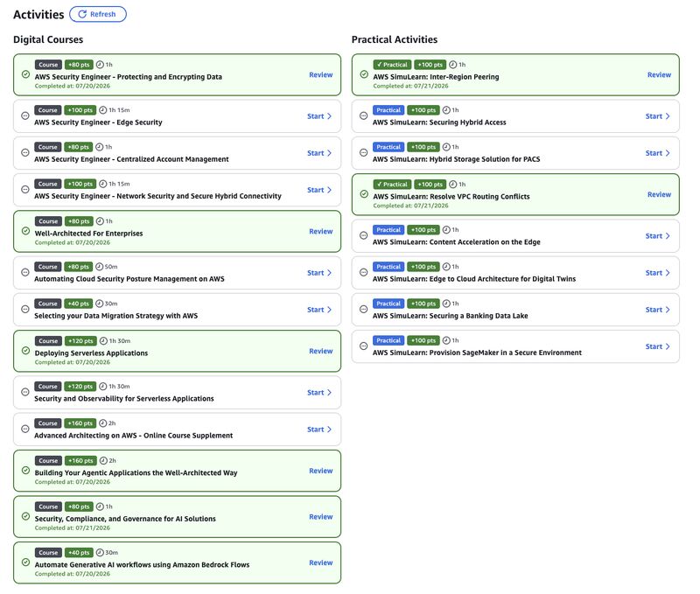Click clock icon on Edge Security course
This screenshot has height=594, width=700.
coord(102,109)
